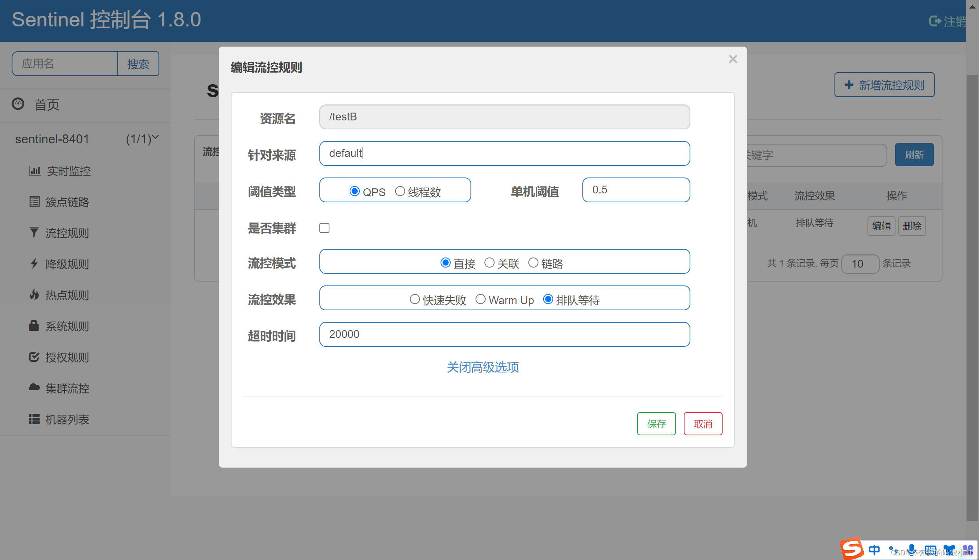Open 集群流控 in the sidebar
The width and height of the screenshot is (979, 560).
pyautogui.click(x=67, y=388)
